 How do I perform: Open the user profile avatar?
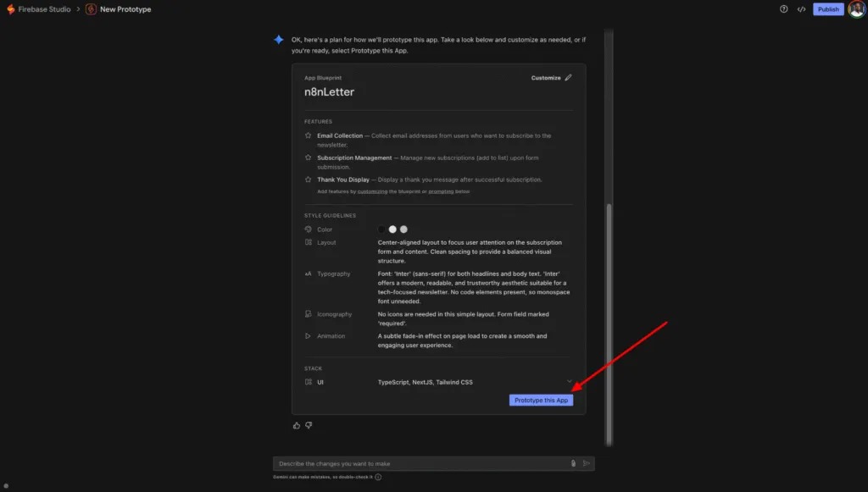pyautogui.click(x=856, y=9)
